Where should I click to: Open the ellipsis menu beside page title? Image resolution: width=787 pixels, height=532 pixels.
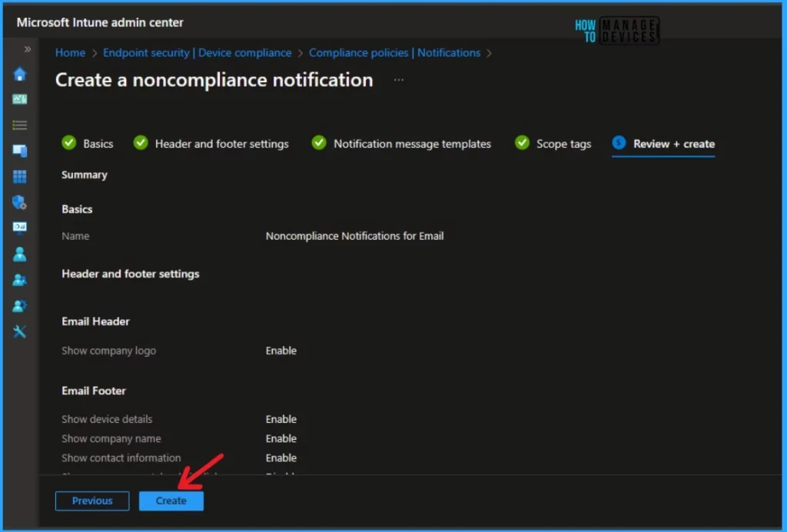[399, 80]
